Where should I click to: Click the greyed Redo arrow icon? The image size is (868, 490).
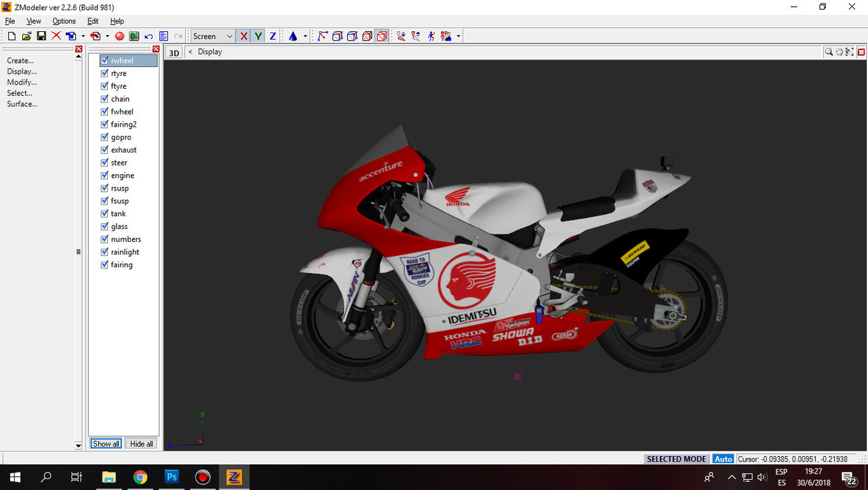(178, 36)
